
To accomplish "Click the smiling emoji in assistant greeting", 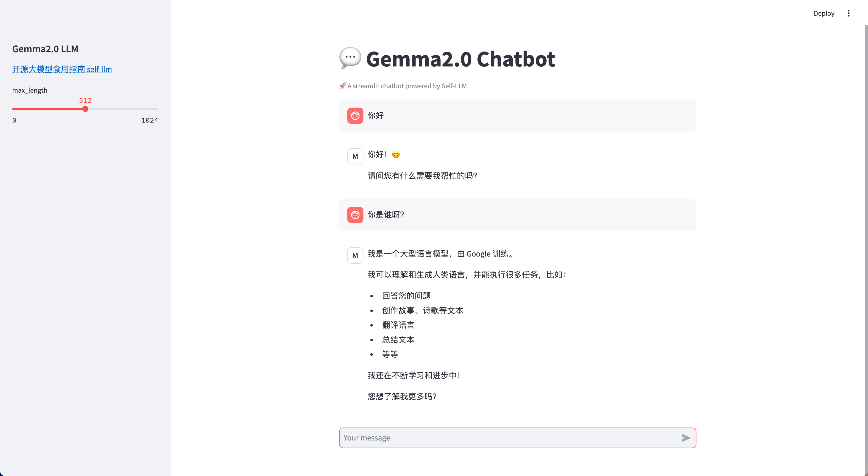I will 396,154.
